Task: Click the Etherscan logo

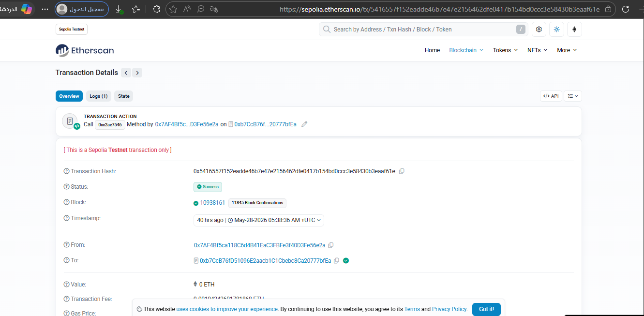Action: [85, 50]
